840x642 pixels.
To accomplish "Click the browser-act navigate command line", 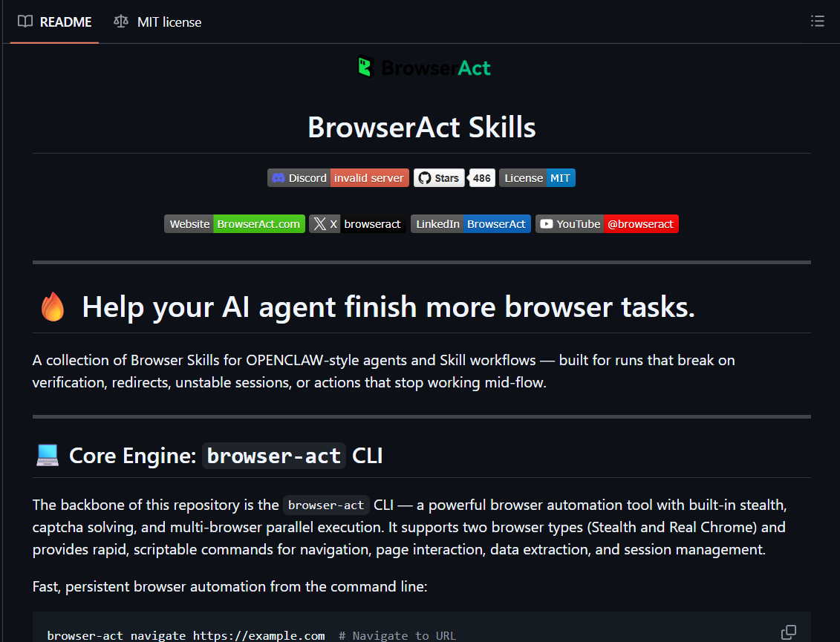I will pyautogui.click(x=251, y=635).
